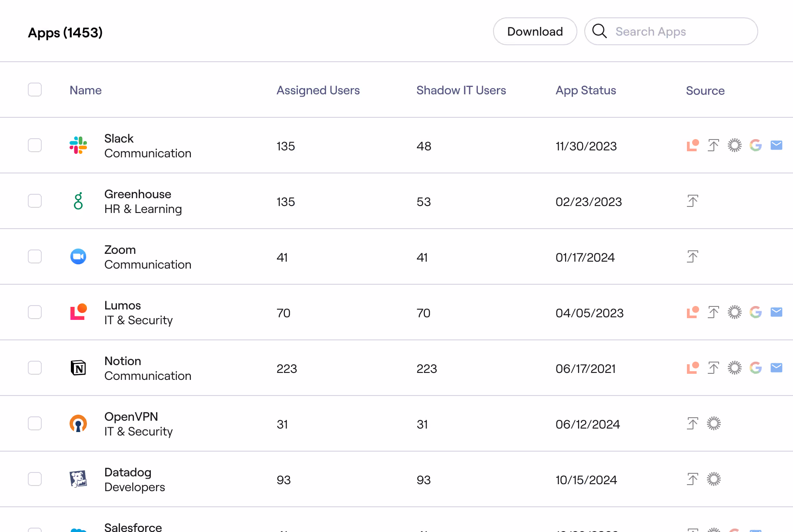The width and height of the screenshot is (793, 532).
Task: Click the email source icon in Slack row
Action: tap(776, 145)
